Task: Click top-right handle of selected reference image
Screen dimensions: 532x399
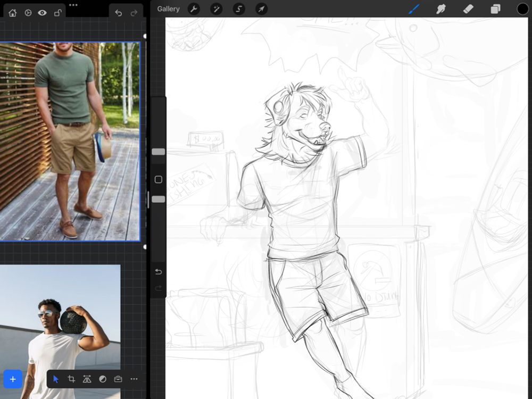Action: (x=145, y=36)
